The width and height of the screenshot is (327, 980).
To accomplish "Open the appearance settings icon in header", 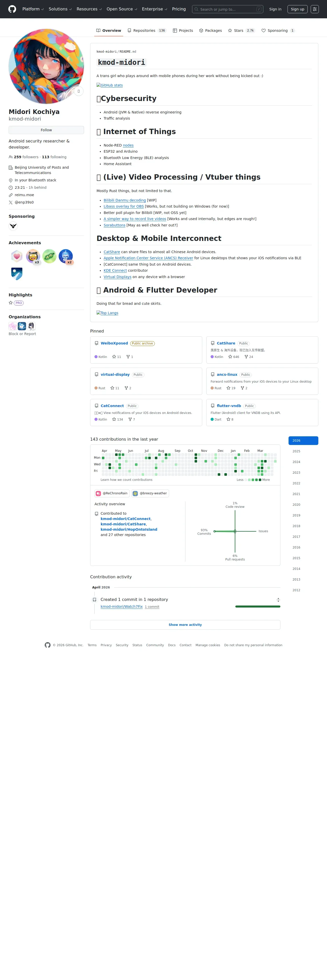I will point(315,9).
